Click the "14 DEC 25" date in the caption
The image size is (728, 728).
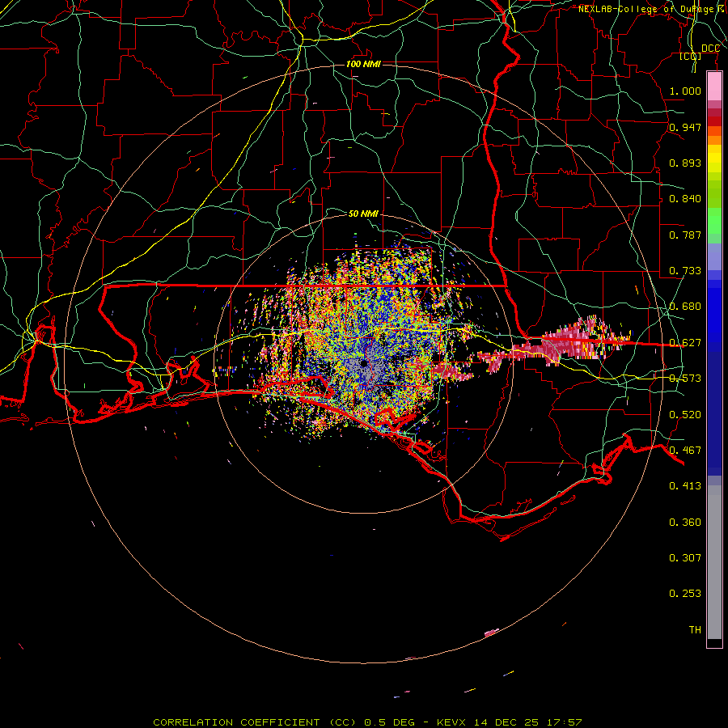pyautogui.click(x=506, y=722)
